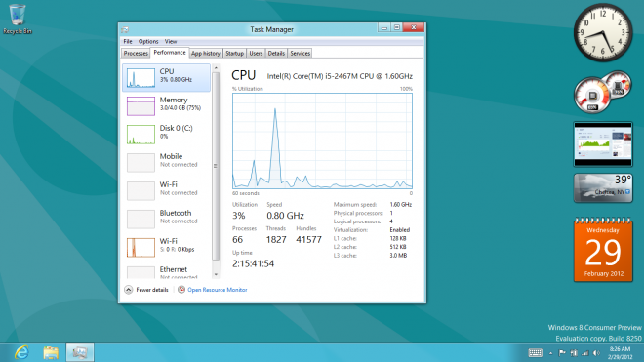
Task: Open the weather gadget showing 39°
Action: coord(603,187)
